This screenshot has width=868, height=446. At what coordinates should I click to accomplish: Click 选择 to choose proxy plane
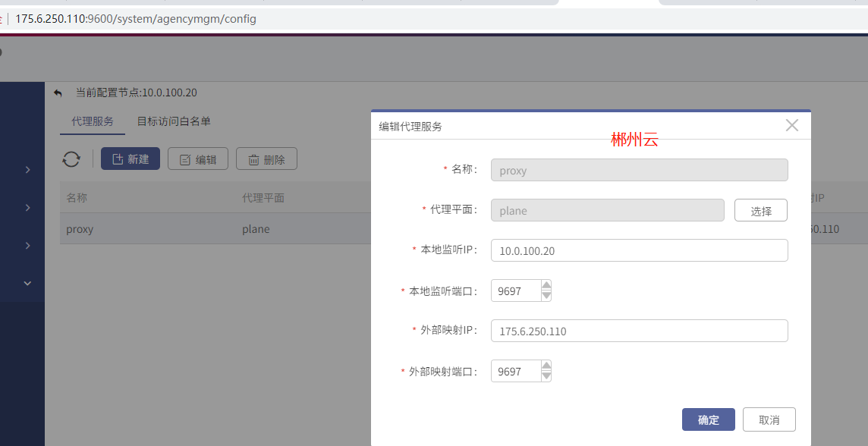pyautogui.click(x=761, y=210)
